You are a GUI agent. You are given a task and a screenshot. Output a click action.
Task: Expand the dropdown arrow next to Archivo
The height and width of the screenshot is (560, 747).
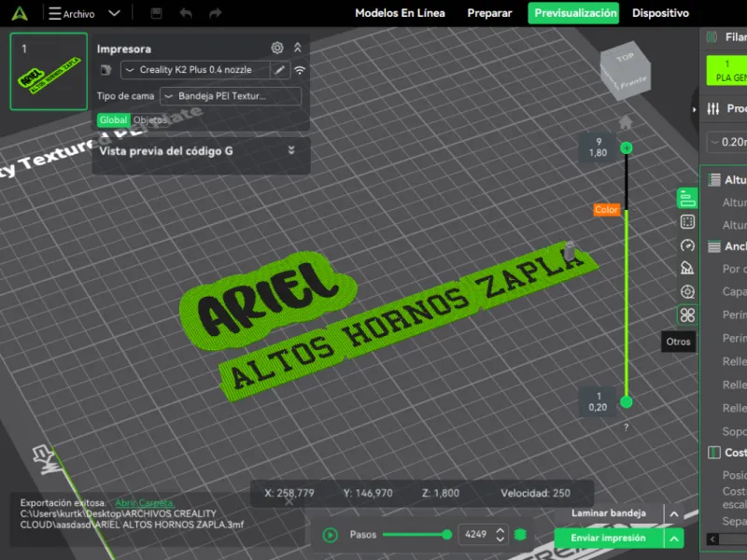[114, 13]
